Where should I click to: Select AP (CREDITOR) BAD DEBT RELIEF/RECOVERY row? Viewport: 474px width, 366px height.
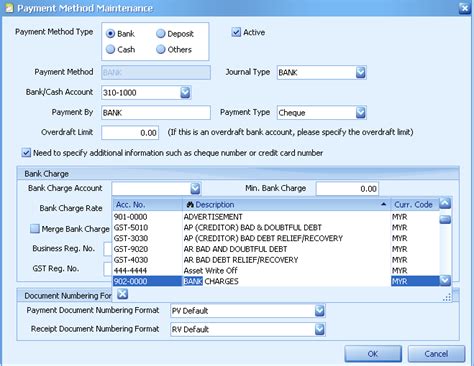pos(276,238)
